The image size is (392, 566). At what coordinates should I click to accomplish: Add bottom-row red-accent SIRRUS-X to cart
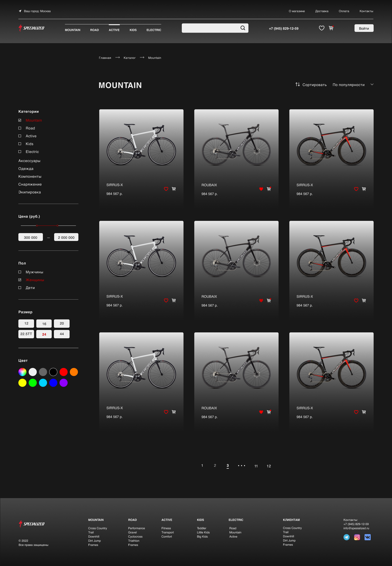[x=364, y=412]
